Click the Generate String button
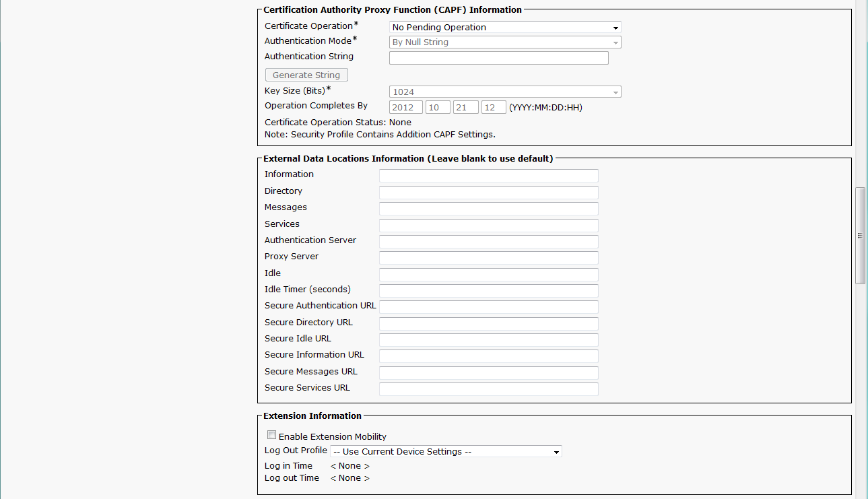The width and height of the screenshot is (868, 499). tap(306, 75)
